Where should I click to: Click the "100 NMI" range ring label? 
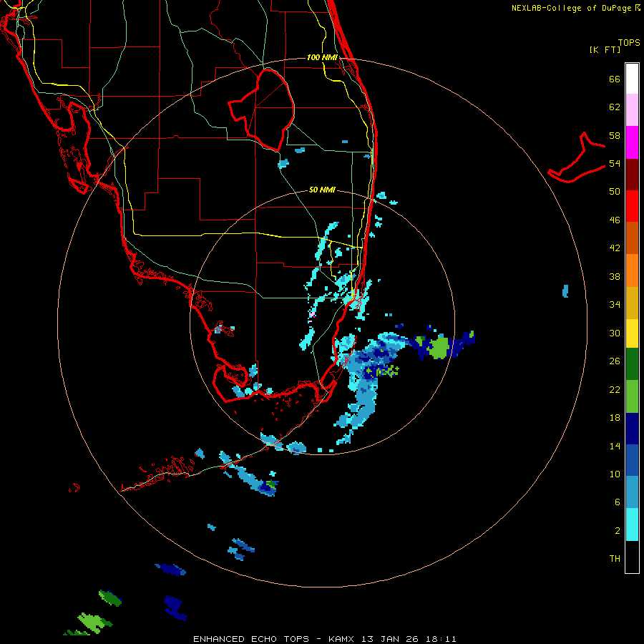pyautogui.click(x=322, y=57)
